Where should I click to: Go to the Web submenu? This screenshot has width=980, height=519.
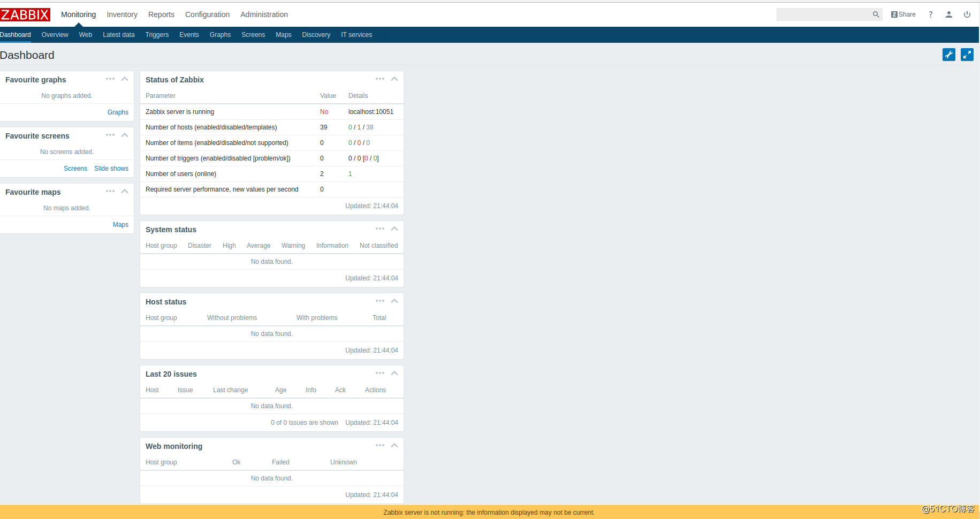[86, 35]
